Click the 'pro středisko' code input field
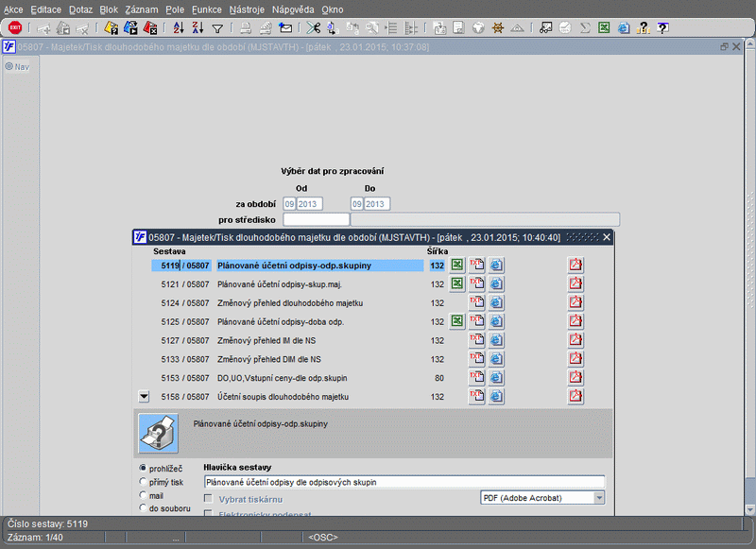Image resolution: width=756 pixels, height=549 pixels. click(316, 220)
